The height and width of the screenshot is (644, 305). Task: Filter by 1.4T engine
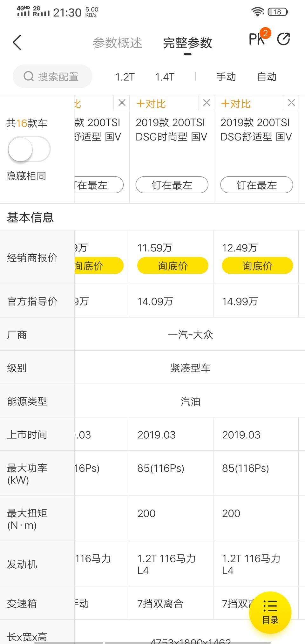tap(165, 77)
